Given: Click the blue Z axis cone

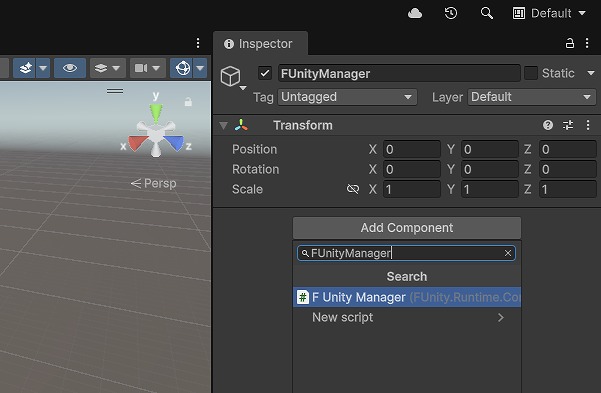Looking at the screenshot, I should point(174,143).
